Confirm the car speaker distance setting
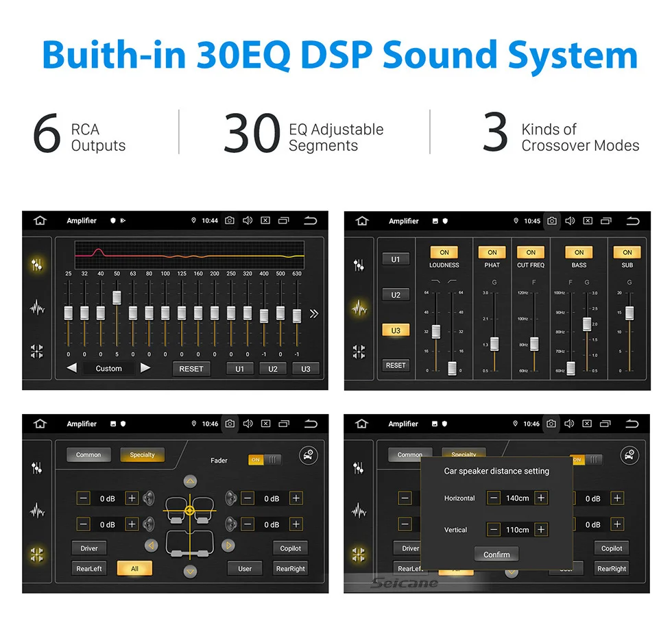672x634 pixels. 496,554
